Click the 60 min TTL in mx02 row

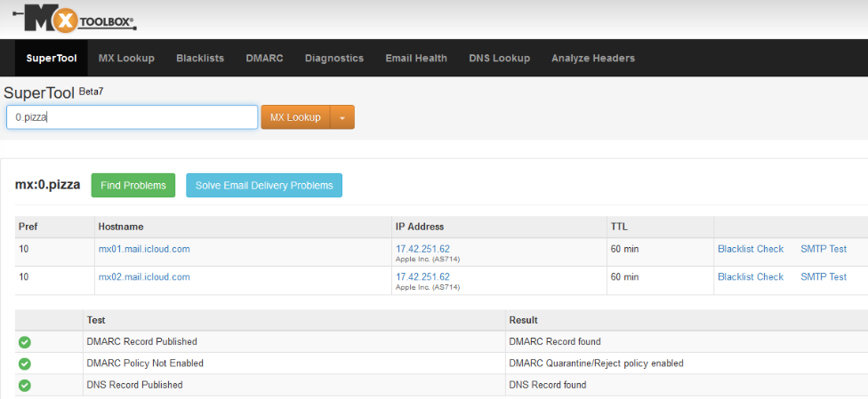624,276
